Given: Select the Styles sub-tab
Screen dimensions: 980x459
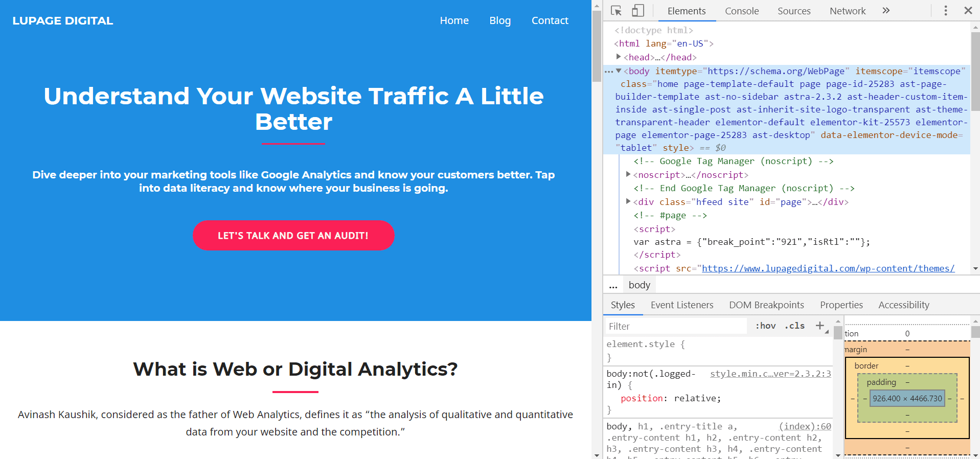Looking at the screenshot, I should tap(623, 305).
